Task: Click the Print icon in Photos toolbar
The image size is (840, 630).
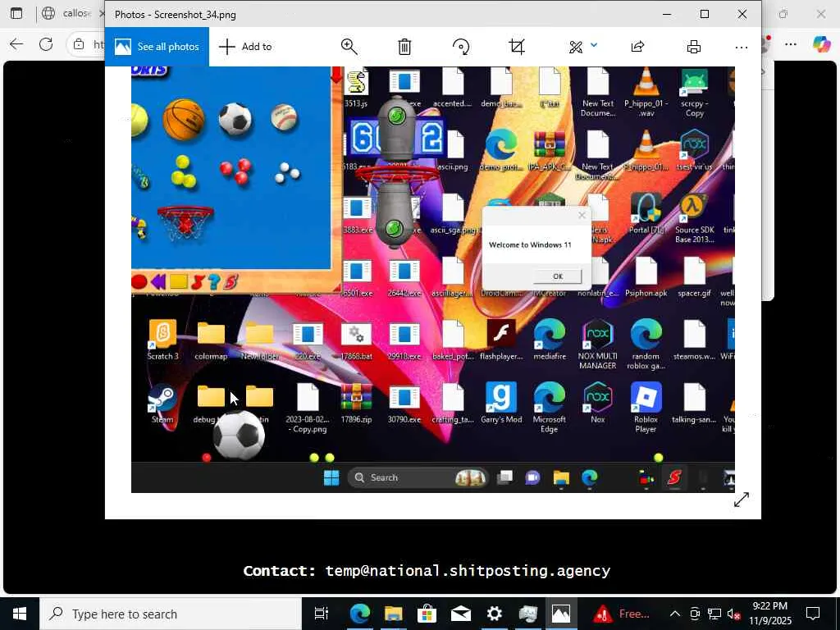Action: (x=694, y=47)
